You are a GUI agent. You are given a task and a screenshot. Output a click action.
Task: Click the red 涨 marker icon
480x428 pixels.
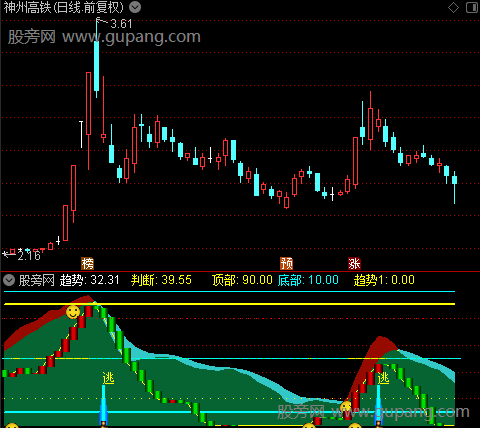coord(354,264)
